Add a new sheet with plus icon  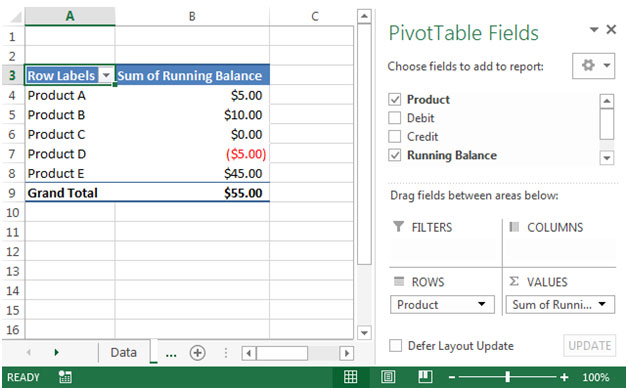197,353
